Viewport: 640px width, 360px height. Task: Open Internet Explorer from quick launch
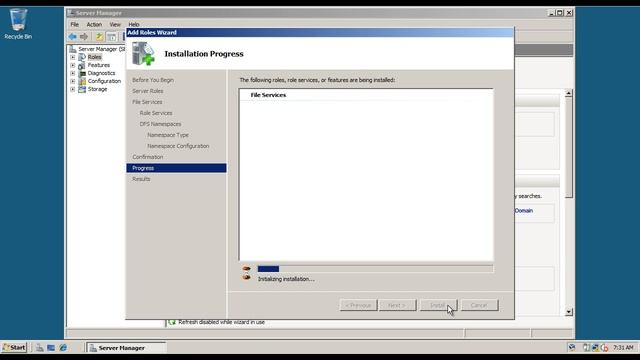(x=63, y=348)
